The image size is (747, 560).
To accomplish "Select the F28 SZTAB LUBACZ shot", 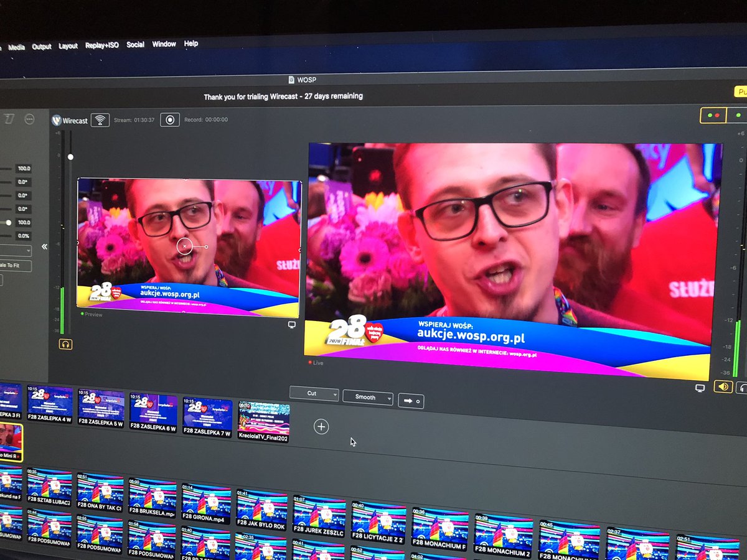I will [49, 486].
